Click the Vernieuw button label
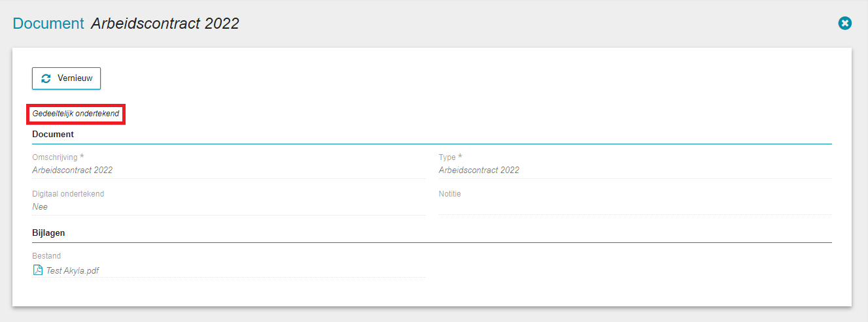The height and width of the screenshot is (322, 868). click(75, 78)
